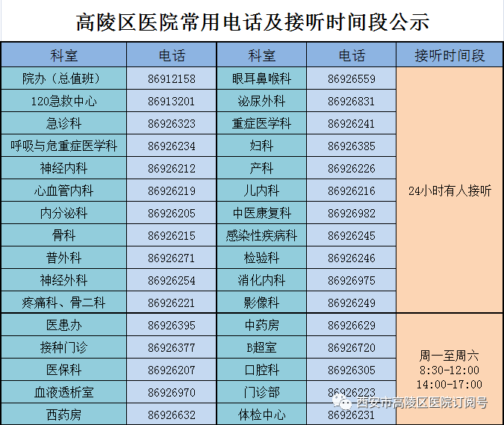Click the 儿内科 cell
Viewport: 504px width, 425px height.
click(261, 190)
